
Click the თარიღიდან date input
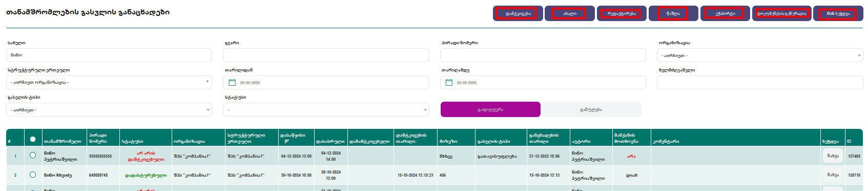point(326,82)
